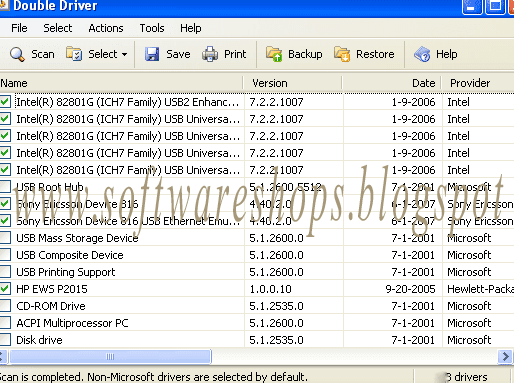Select the CD-ROM Drive row name

coord(51,306)
